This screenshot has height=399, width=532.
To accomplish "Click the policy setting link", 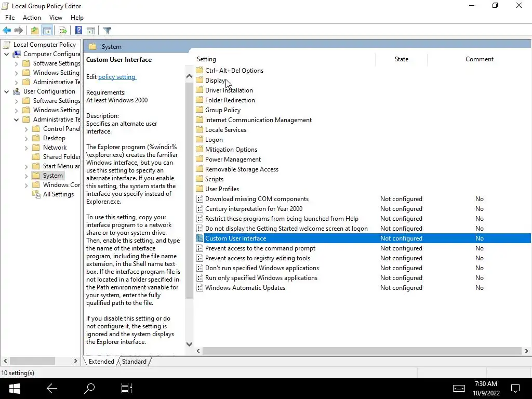I will click(117, 77).
